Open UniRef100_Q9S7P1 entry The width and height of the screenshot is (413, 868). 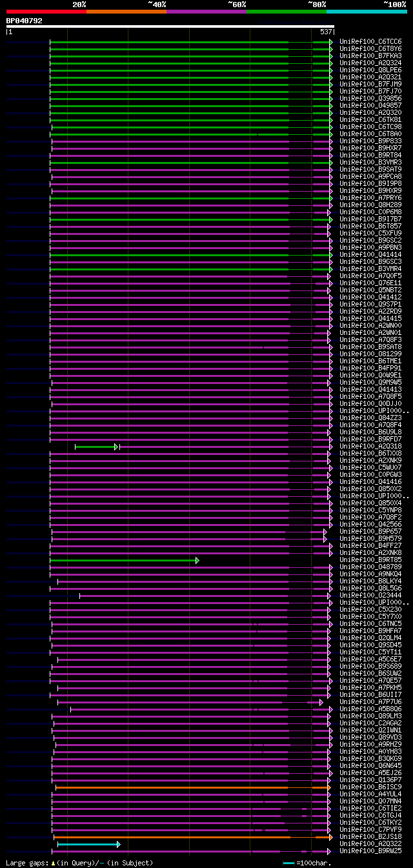[x=370, y=305]
